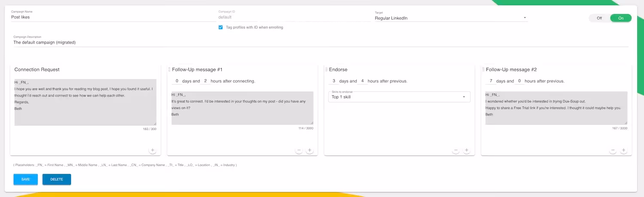
Task: Toggle 'Tag profiles with ID when enrolling' checkbox
Action: point(221,27)
